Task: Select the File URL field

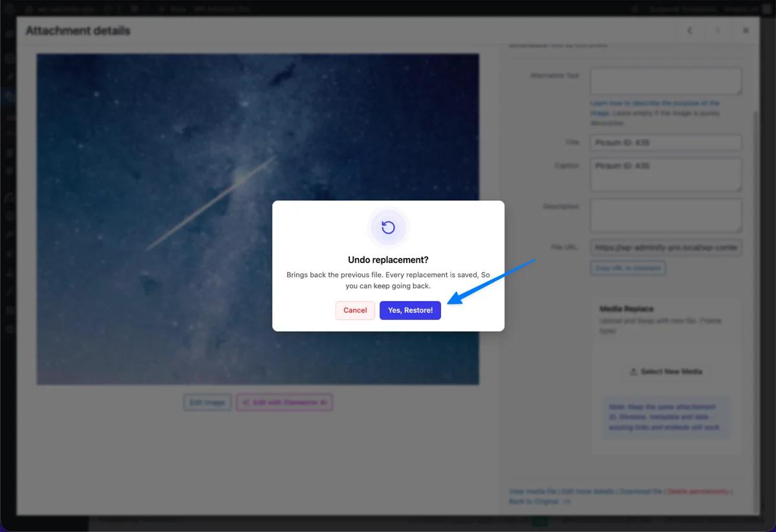Action: tap(665, 248)
